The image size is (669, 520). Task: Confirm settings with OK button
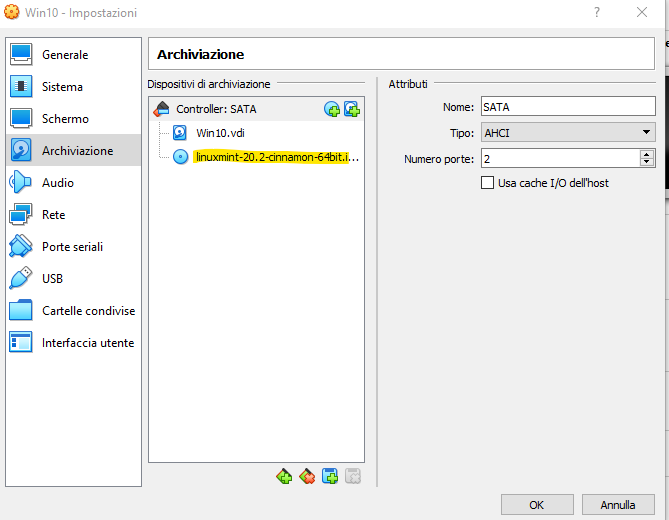pos(537,505)
